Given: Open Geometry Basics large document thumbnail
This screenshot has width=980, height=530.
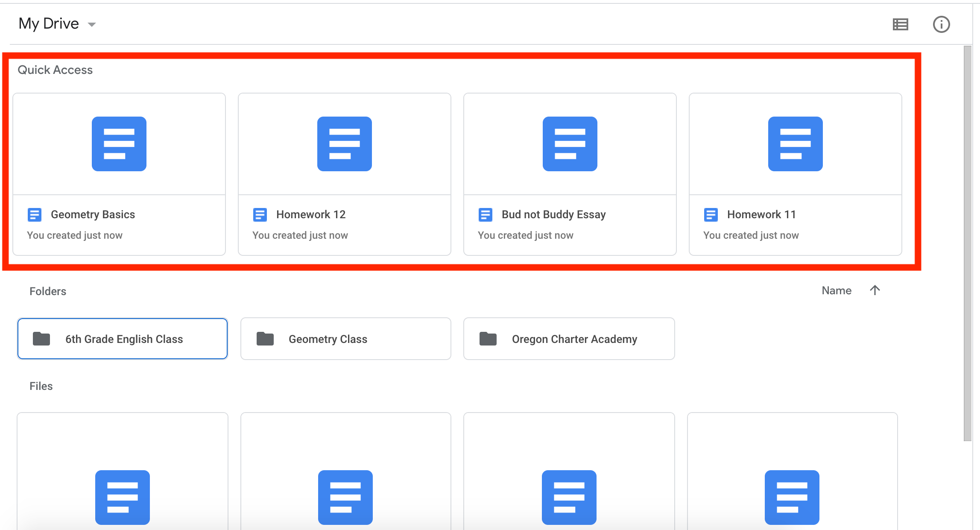Looking at the screenshot, I should pos(119,144).
